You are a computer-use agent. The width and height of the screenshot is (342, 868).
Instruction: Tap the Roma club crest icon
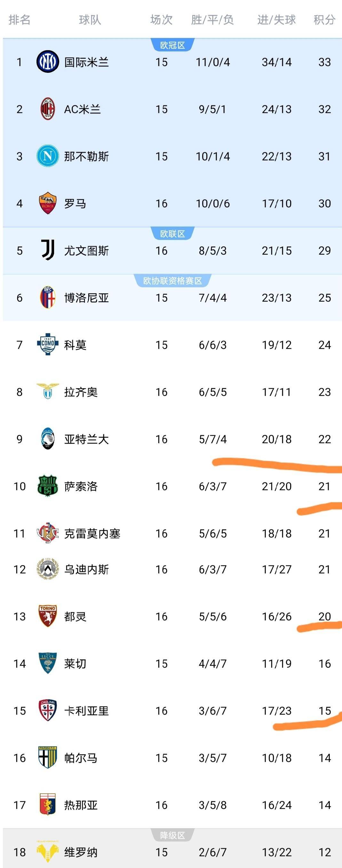48,203
